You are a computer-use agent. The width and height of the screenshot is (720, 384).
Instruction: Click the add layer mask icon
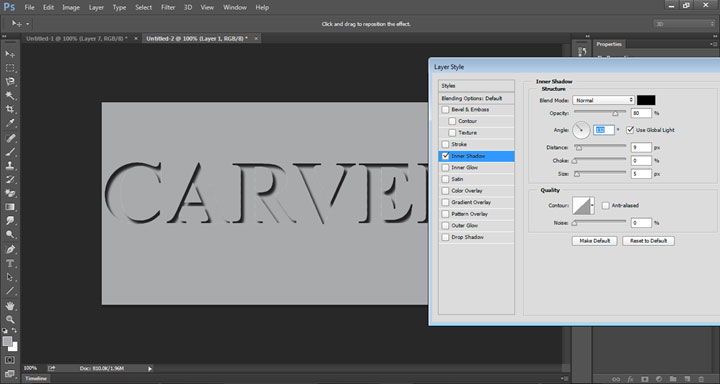pyautogui.click(x=645, y=379)
